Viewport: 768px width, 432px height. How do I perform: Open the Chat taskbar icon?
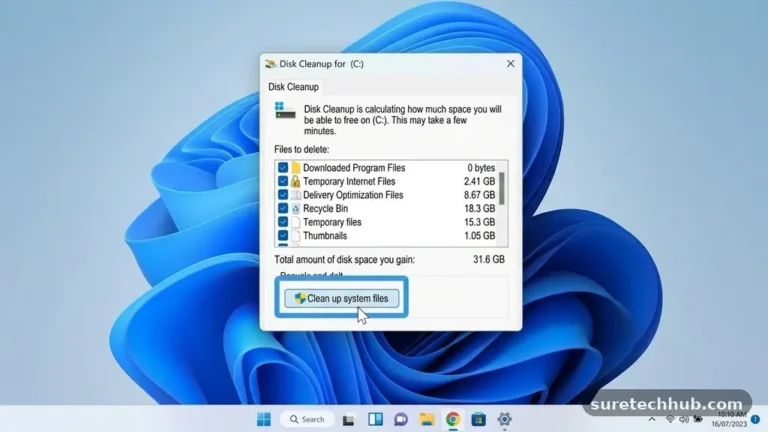(x=401, y=419)
